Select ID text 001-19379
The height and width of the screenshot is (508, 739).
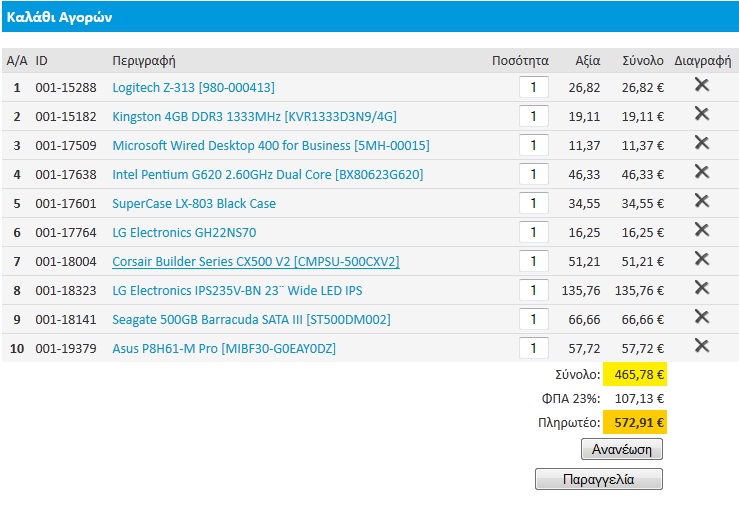66,348
